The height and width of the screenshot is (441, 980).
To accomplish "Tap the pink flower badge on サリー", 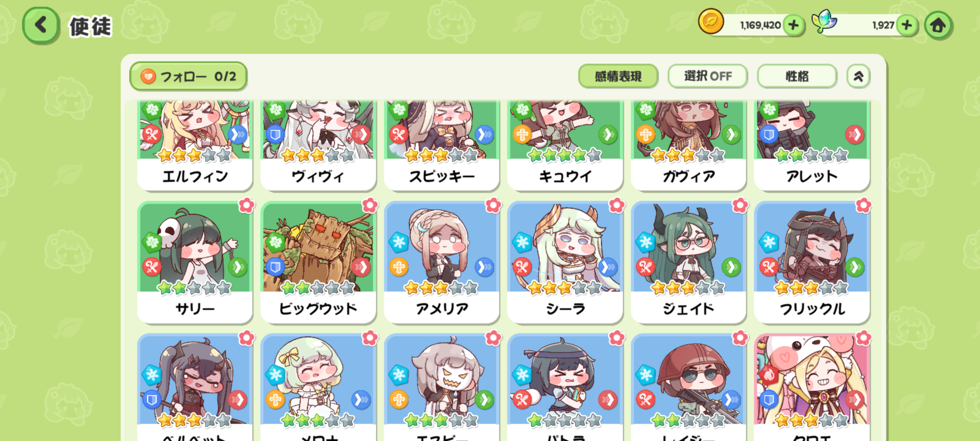I will [247, 205].
